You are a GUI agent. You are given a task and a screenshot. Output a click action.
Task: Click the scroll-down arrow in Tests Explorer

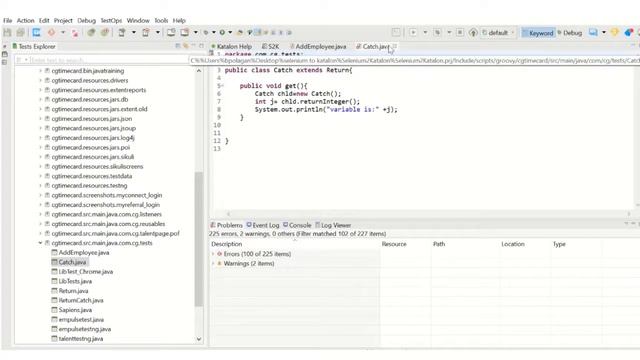(199, 339)
